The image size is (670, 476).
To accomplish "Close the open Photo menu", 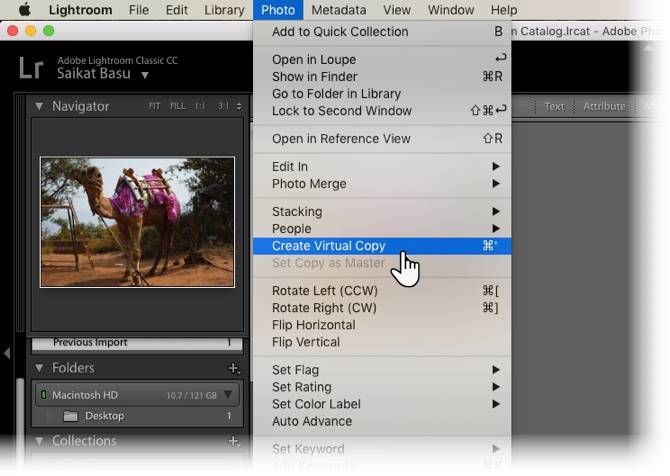I will coord(278,10).
